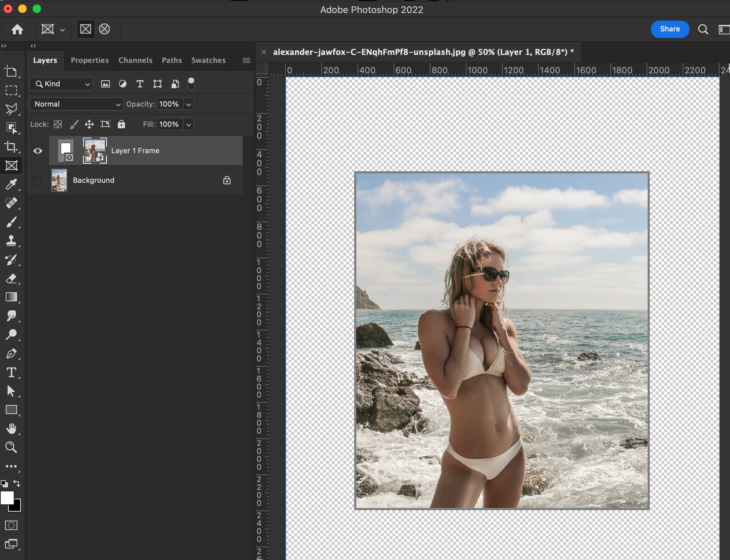Toggle the layer filtering switch

click(191, 84)
